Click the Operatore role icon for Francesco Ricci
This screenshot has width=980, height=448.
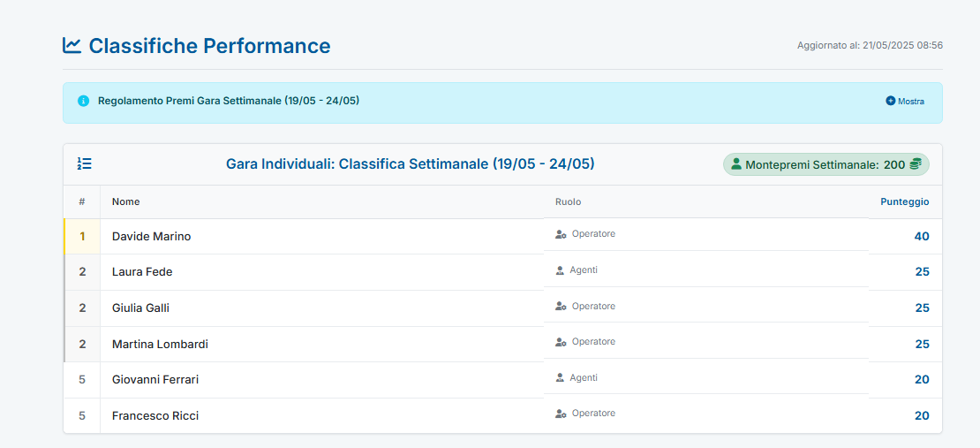coord(561,414)
